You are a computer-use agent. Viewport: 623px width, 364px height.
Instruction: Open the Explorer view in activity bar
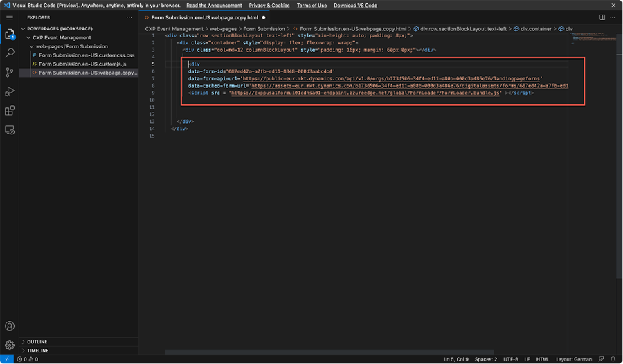[x=10, y=34]
